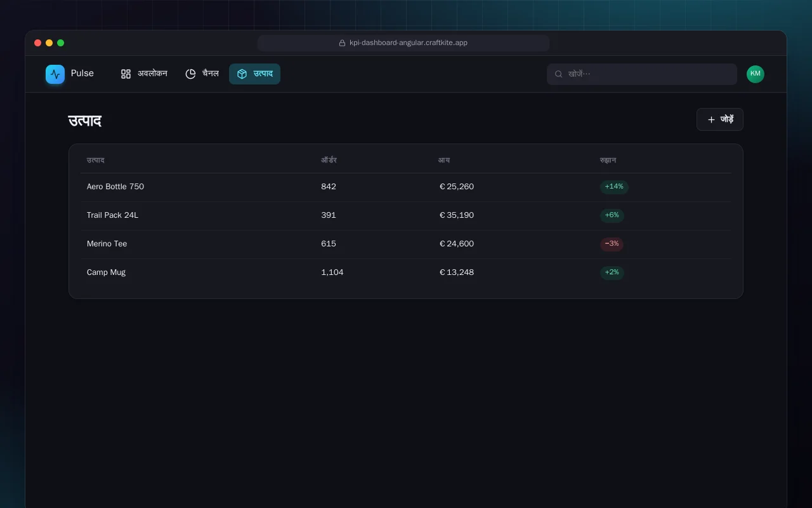This screenshot has height=508, width=812.
Task: Click the browser URL address bar
Action: (403, 43)
